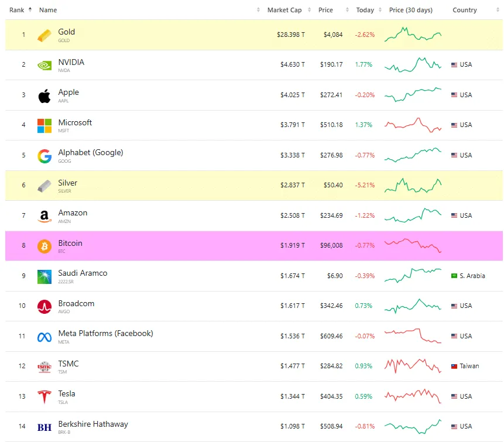Select the Google G logo for Alphabet
This screenshot has height=442, width=504.
(45, 155)
